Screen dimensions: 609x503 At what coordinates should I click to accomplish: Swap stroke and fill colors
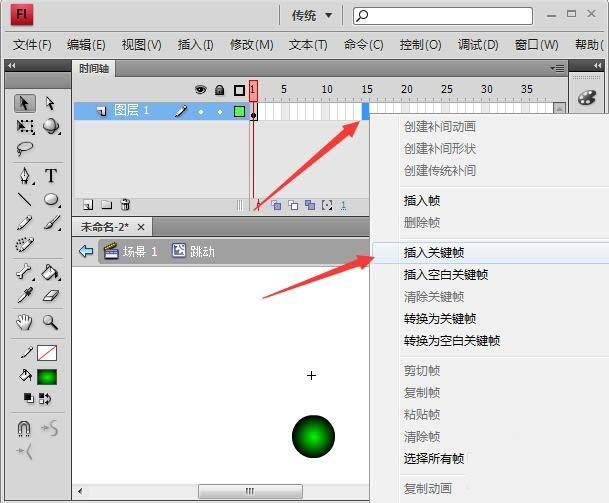[45, 399]
